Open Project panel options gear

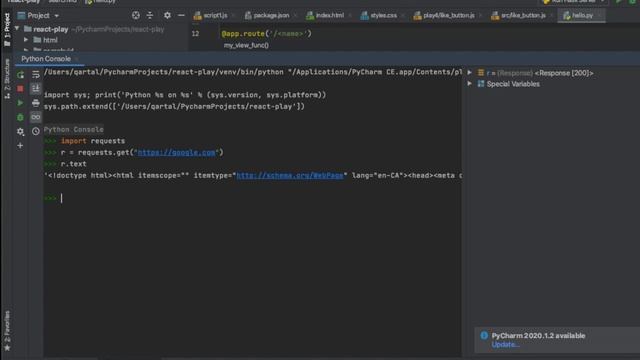point(167,16)
